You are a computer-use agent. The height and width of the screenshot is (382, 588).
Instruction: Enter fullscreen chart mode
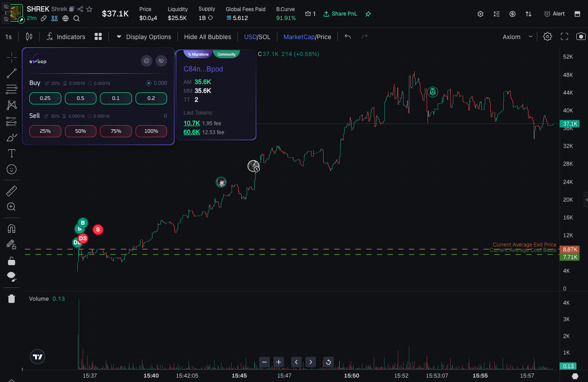[x=564, y=37]
